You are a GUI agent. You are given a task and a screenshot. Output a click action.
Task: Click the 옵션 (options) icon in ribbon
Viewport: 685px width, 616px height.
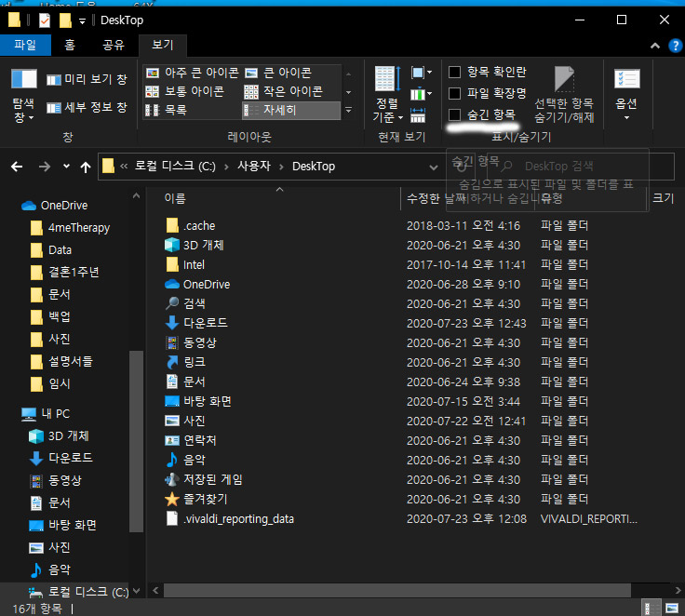(626, 80)
